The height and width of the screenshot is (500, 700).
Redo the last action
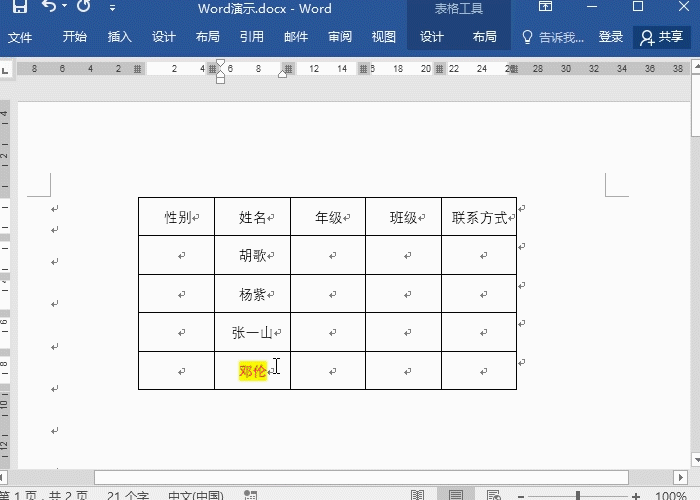[83, 6]
